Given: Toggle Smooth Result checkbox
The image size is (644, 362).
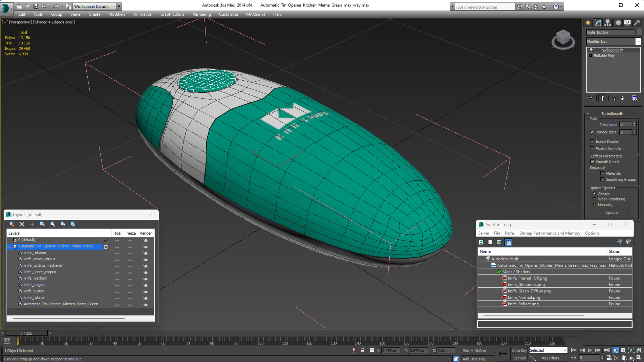Looking at the screenshot, I should coord(592,162).
